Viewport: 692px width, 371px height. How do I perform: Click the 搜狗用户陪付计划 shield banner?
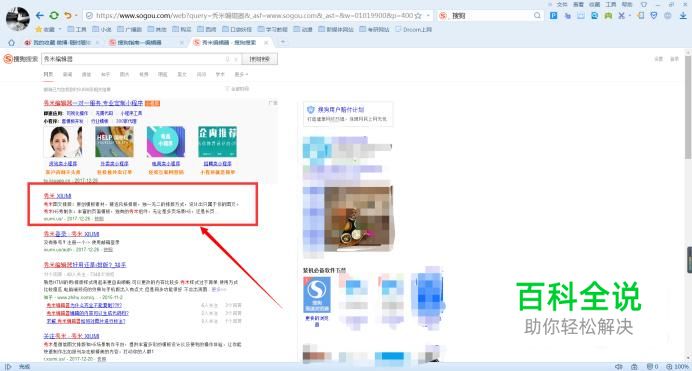point(347,114)
